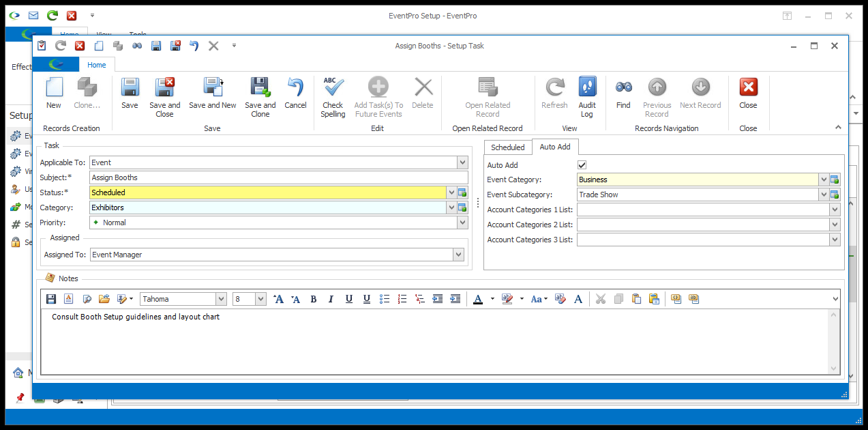Click the paste icon in Notes toolbar
Screen dimensions: 868x430
click(636, 299)
